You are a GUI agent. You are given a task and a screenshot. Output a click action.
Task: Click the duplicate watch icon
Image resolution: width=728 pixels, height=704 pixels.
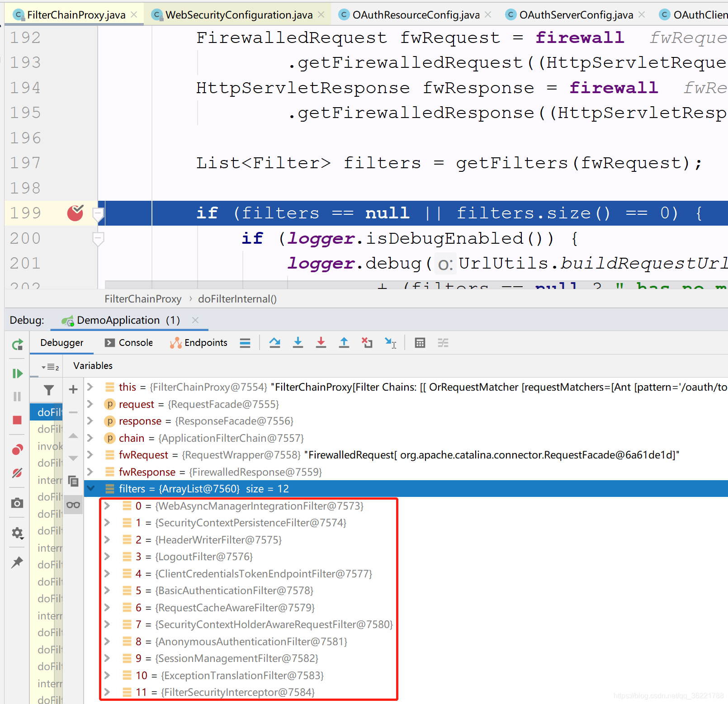coord(73,481)
